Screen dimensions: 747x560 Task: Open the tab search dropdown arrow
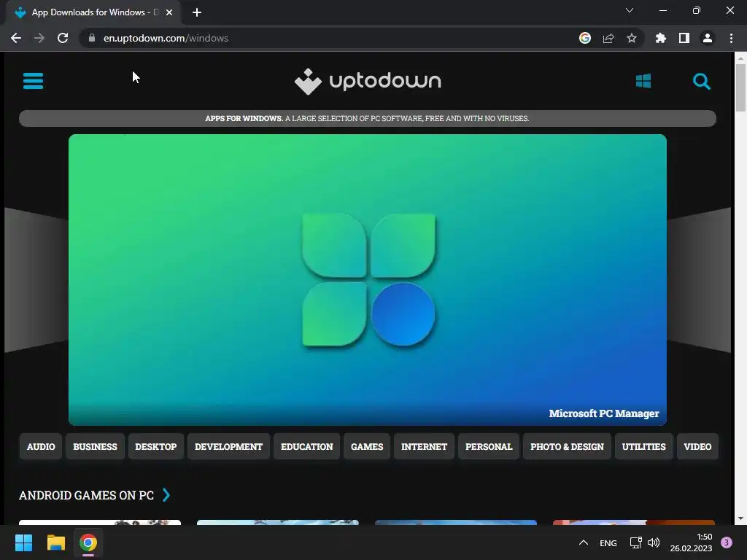630,10
